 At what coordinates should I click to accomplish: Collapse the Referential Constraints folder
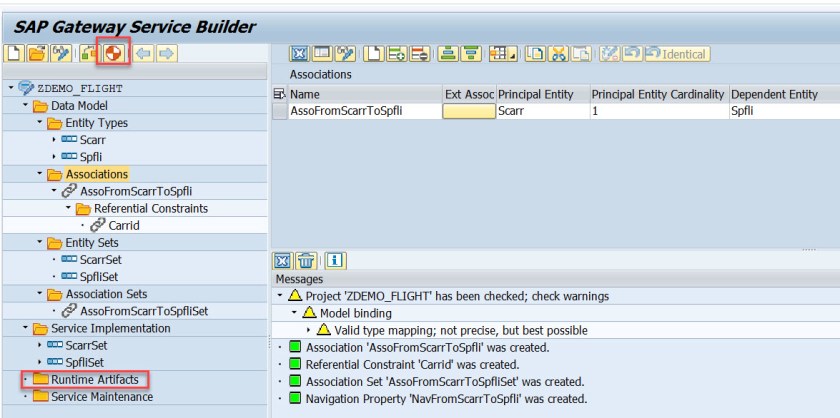click(x=68, y=208)
